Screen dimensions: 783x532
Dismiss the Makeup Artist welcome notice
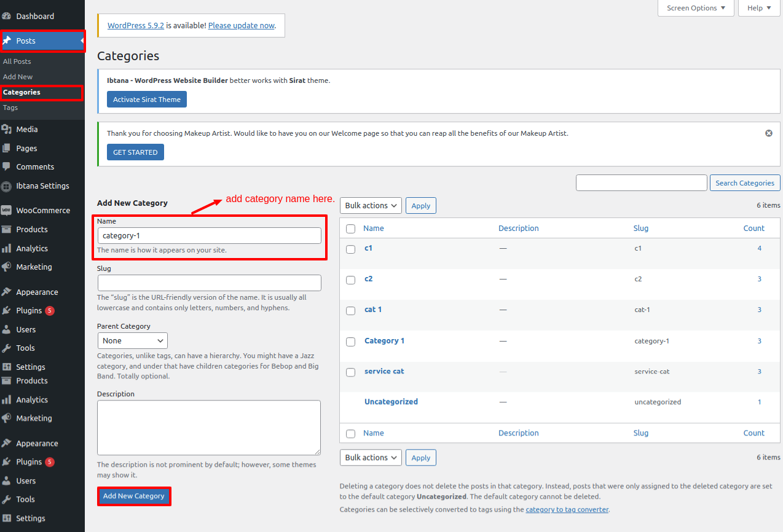(x=768, y=133)
